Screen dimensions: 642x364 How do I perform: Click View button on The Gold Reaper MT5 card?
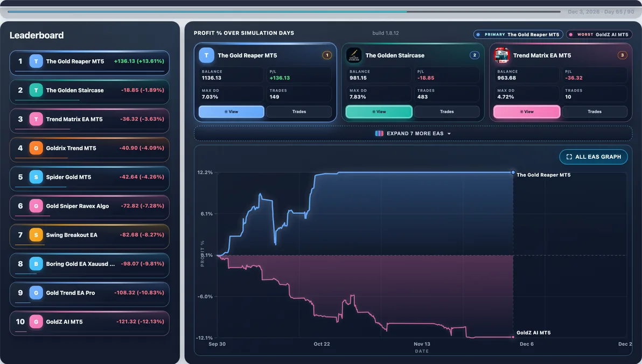coord(232,111)
